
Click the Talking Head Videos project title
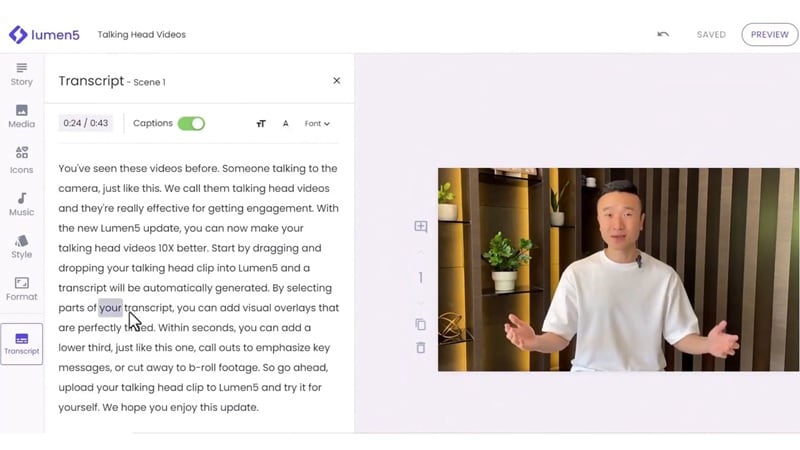click(x=141, y=35)
